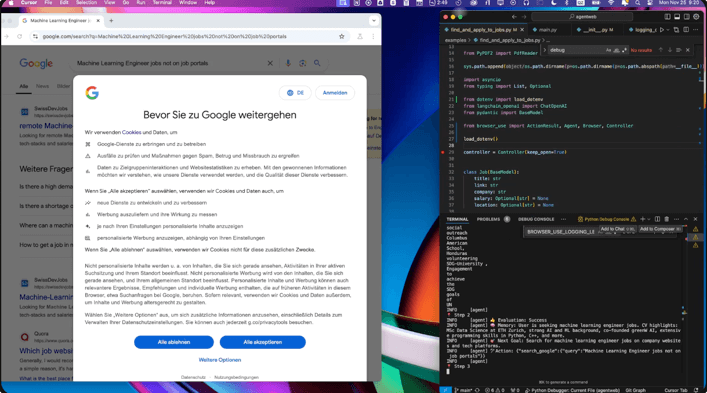Open run options dropdown next to play
Viewport: 707px width, 393px height.
668,30
